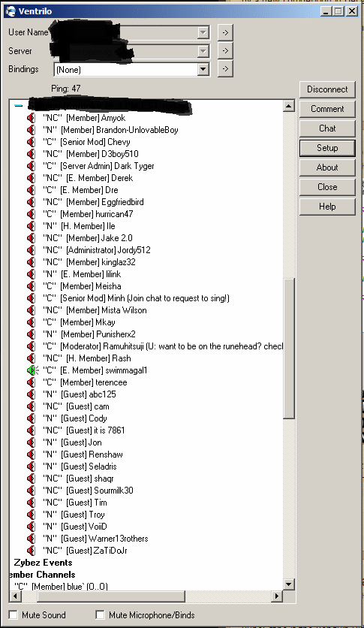Click speaker icon next to terencee

click(x=32, y=382)
